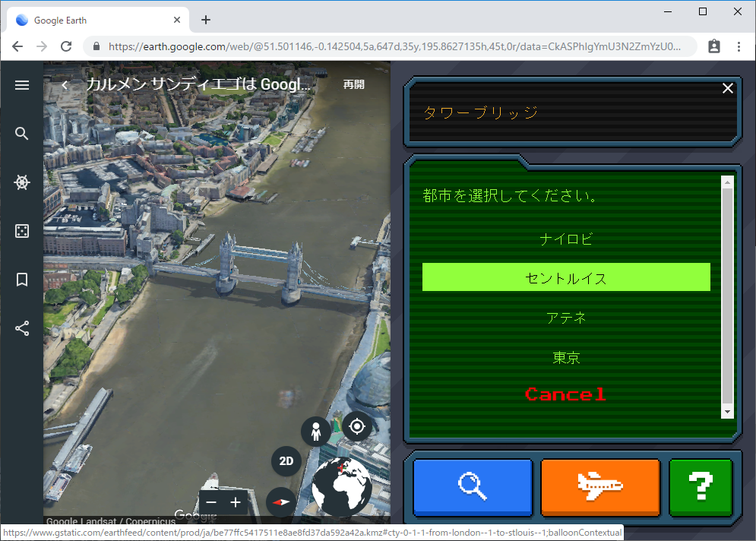This screenshot has width=756, height=541.
Task: Go back with the story back arrow
Action: (65, 85)
